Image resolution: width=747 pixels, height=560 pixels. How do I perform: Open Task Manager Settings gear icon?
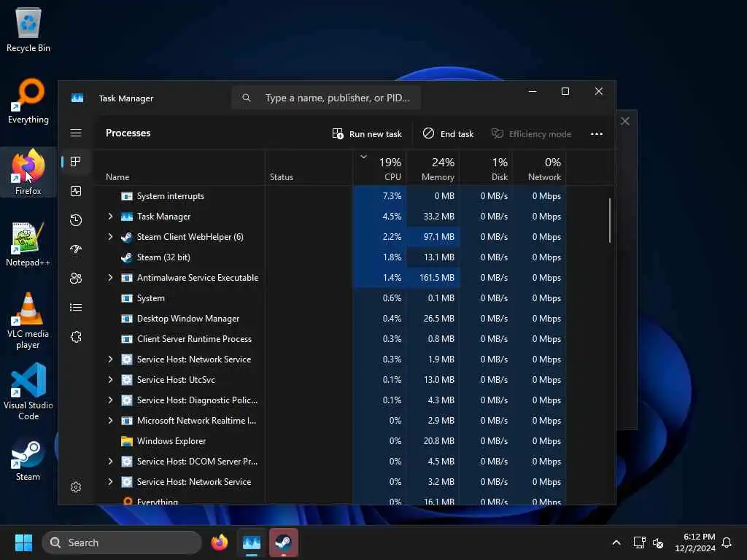[x=76, y=487]
